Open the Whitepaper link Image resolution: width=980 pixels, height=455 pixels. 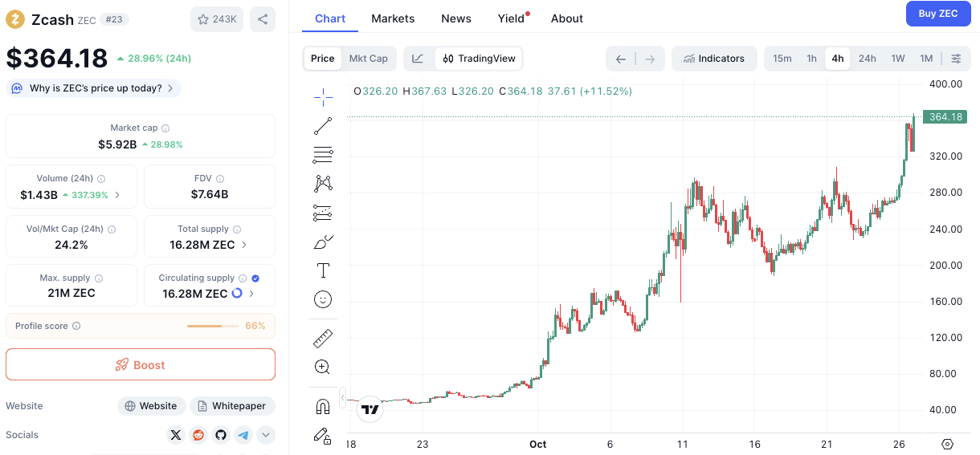pos(232,406)
